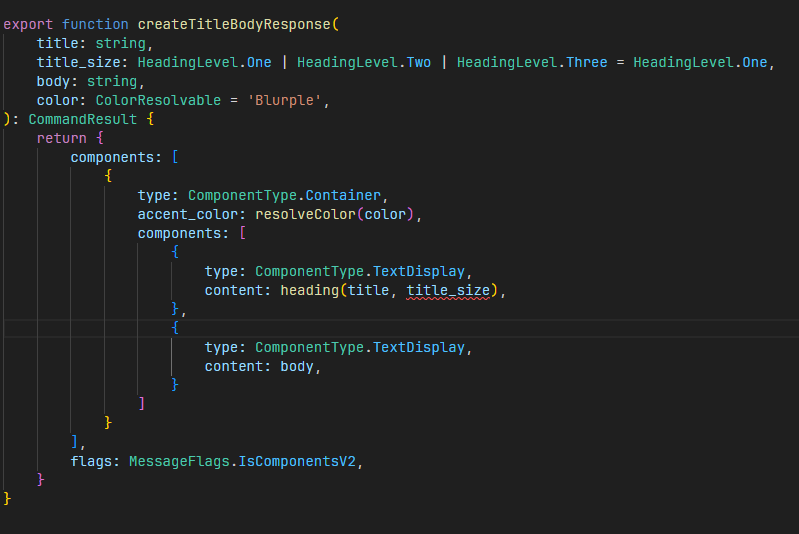Click 'flags' property name
Viewport: 799px width, 534px height.
pyautogui.click(x=91, y=461)
